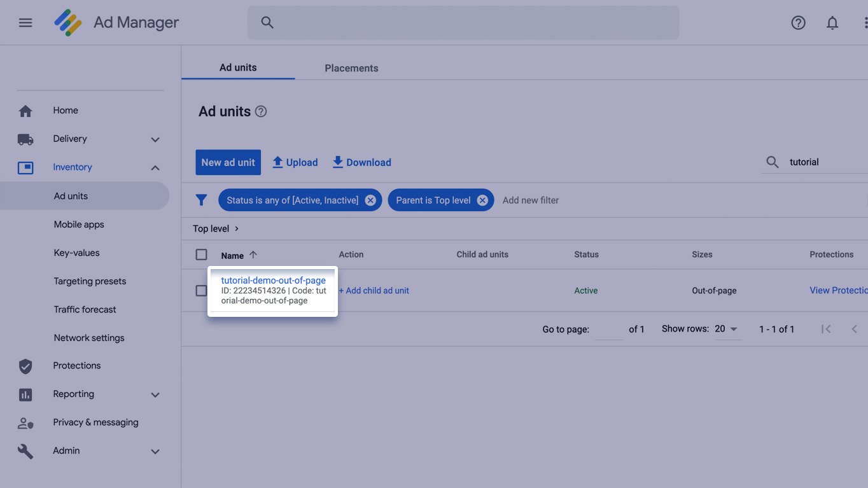The width and height of the screenshot is (868, 488).
Task: Click the New ad unit button
Action: pos(228,162)
